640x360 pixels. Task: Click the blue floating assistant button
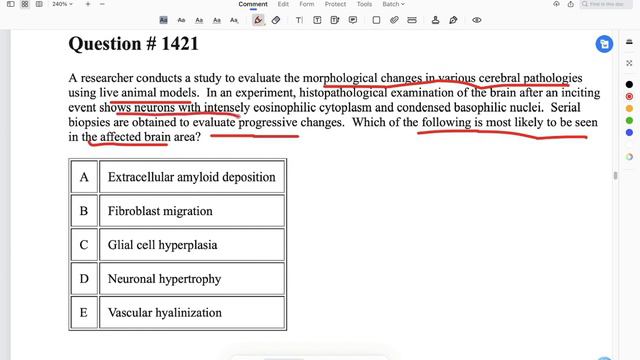pos(604,44)
